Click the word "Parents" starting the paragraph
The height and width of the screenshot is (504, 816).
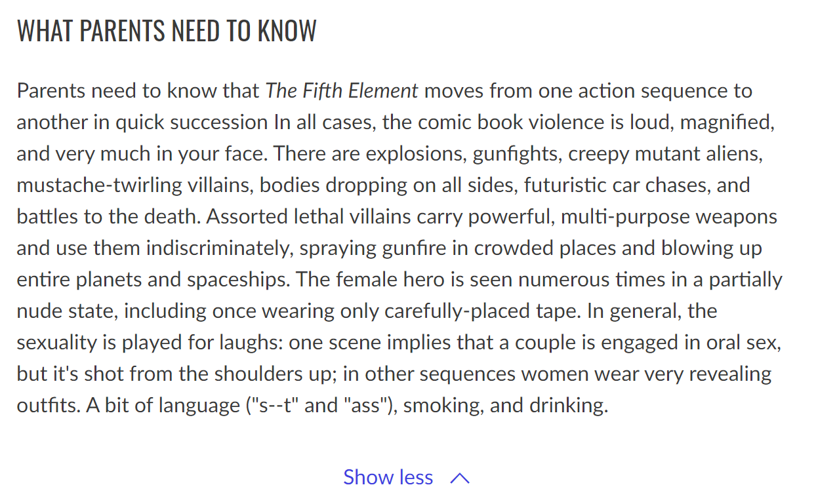[x=51, y=90]
